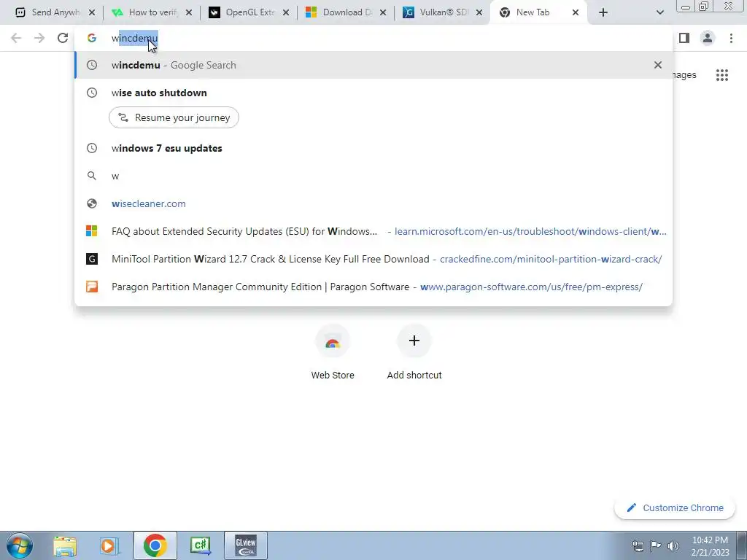The image size is (747, 560).
Task: Click globe icon beside wisecleaner.com
Action: (x=92, y=203)
